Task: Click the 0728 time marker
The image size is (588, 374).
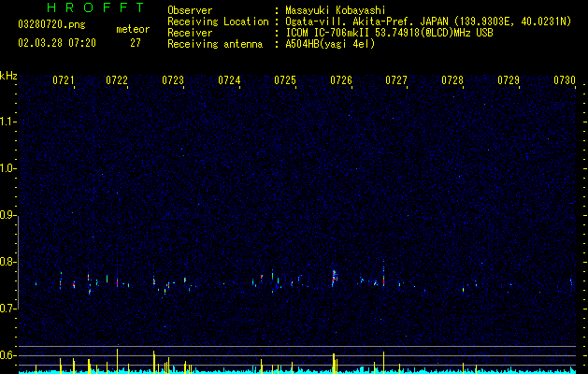Action: (x=452, y=80)
